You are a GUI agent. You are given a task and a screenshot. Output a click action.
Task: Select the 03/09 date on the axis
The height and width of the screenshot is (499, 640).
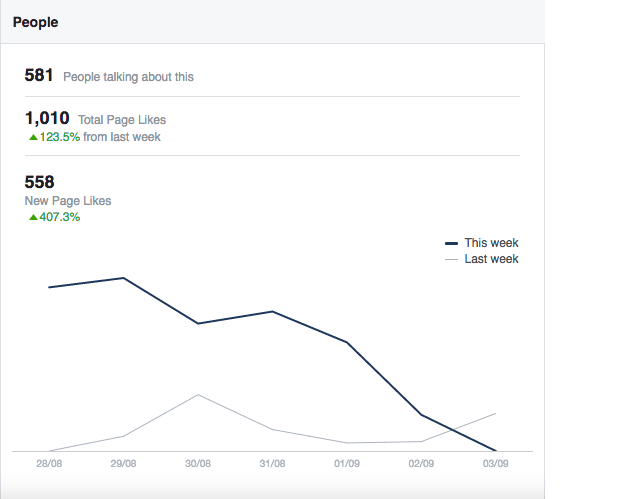coord(496,464)
